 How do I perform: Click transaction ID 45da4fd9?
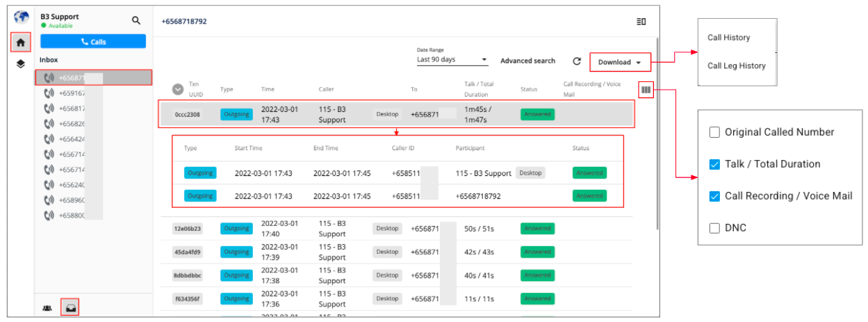click(188, 252)
